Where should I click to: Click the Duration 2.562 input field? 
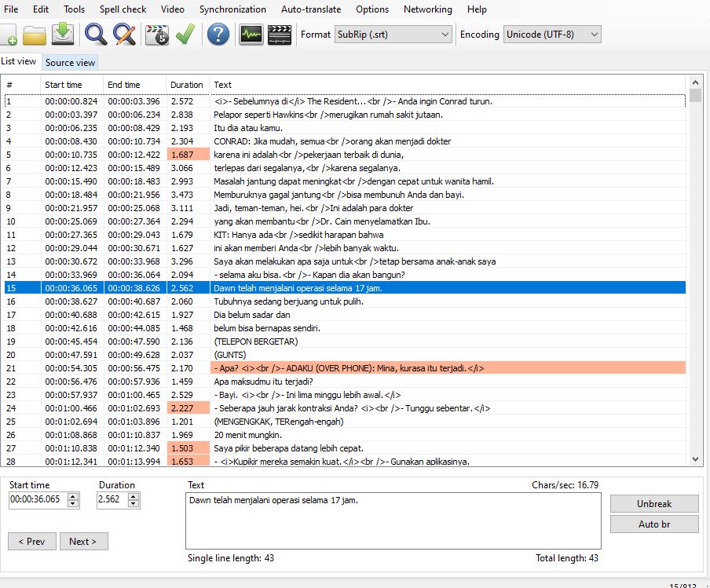(x=112, y=500)
